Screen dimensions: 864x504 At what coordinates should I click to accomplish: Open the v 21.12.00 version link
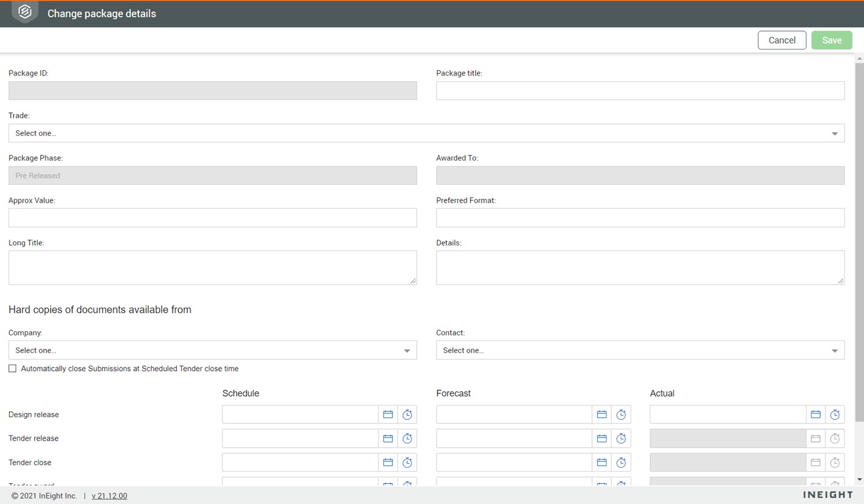[x=109, y=496]
